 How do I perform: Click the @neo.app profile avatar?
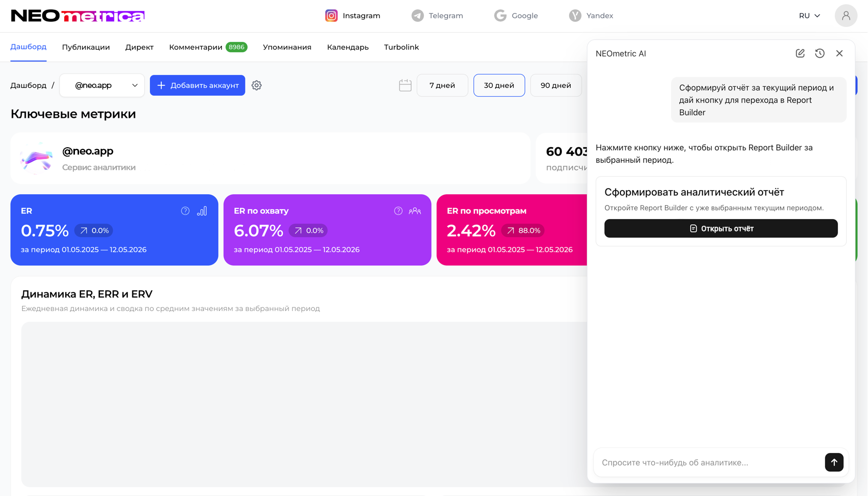(36, 158)
